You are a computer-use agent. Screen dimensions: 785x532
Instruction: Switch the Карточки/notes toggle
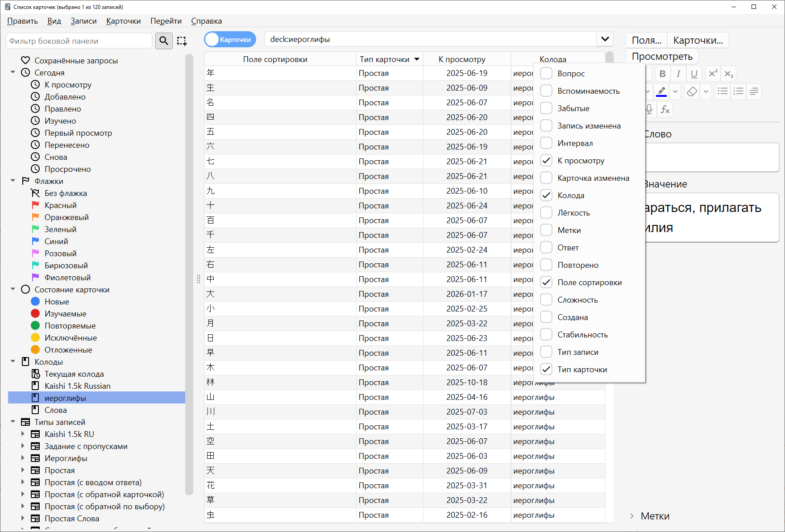coord(230,40)
